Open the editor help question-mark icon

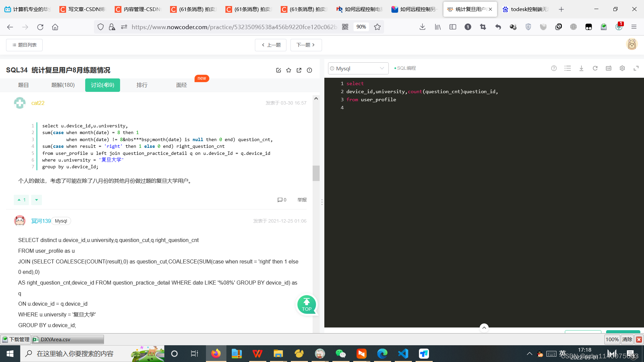(x=554, y=68)
